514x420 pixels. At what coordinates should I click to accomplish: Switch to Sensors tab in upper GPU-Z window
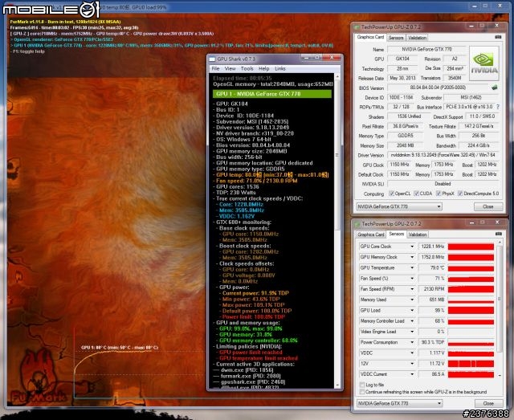point(396,38)
